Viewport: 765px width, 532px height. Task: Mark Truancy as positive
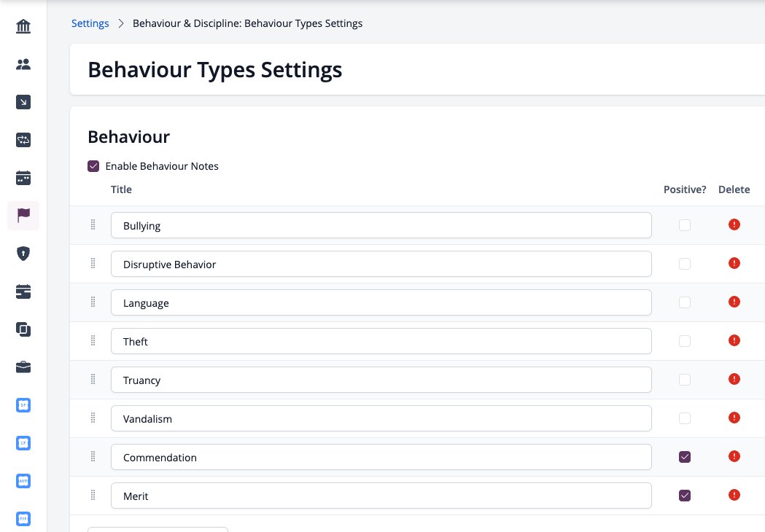(x=685, y=380)
